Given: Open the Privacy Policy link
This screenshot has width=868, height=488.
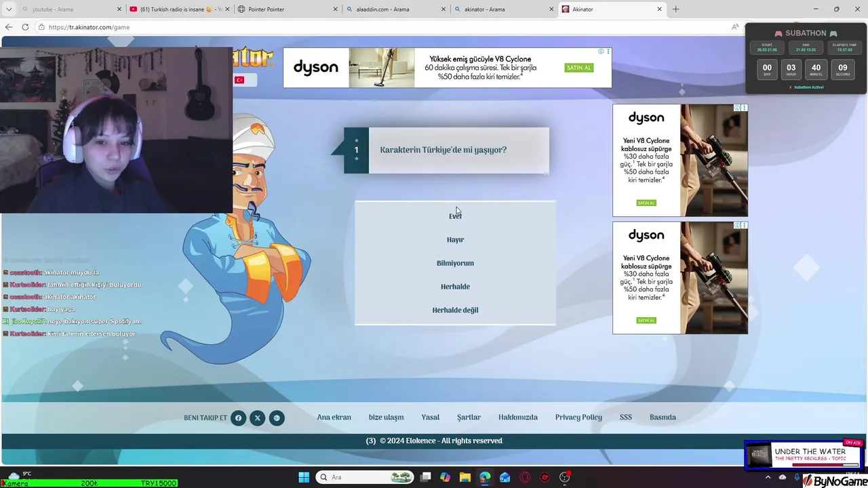Looking at the screenshot, I should coord(578,418).
